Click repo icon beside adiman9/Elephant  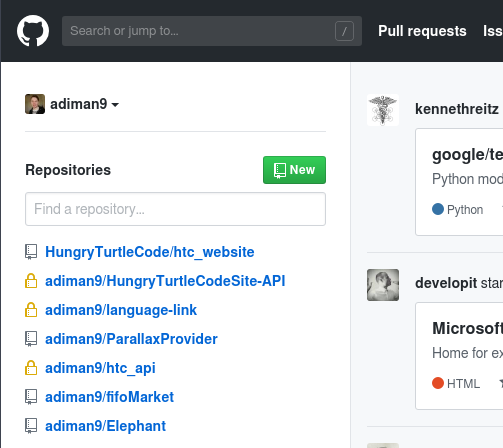point(31,426)
